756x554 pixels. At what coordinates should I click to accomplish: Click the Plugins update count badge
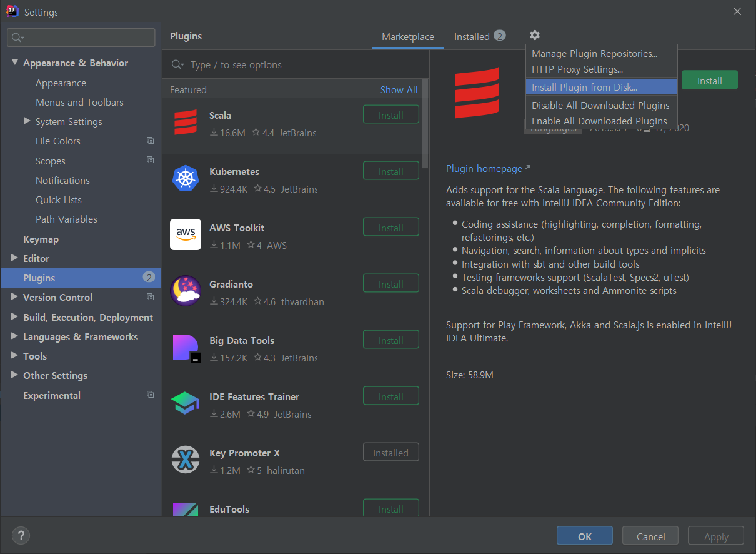pos(149,277)
